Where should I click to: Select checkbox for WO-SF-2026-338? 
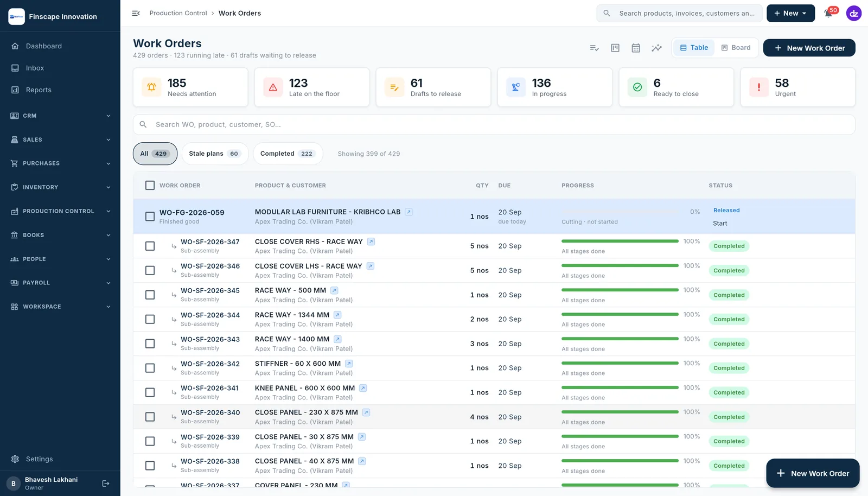(x=150, y=466)
